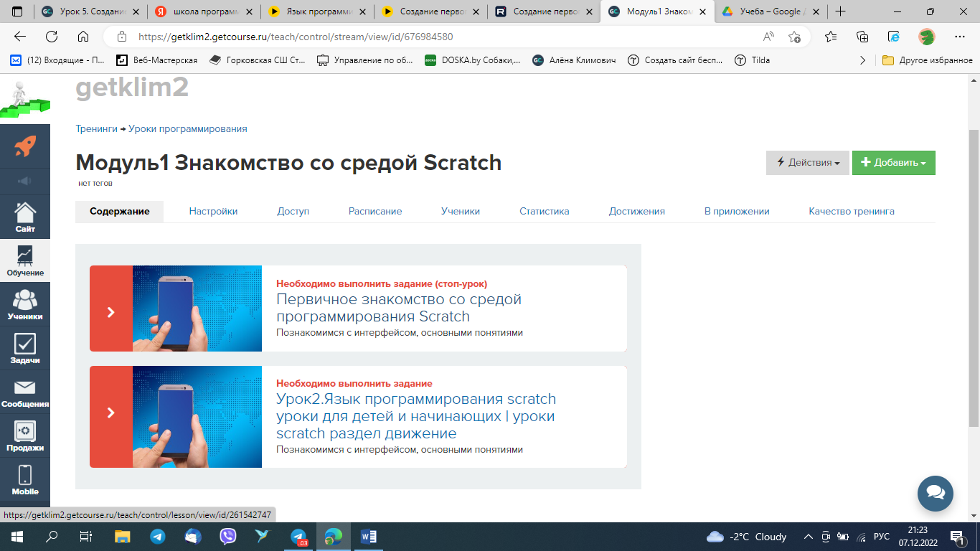The width and height of the screenshot is (980, 551).
Task: Expand the Действия dropdown
Action: point(807,163)
